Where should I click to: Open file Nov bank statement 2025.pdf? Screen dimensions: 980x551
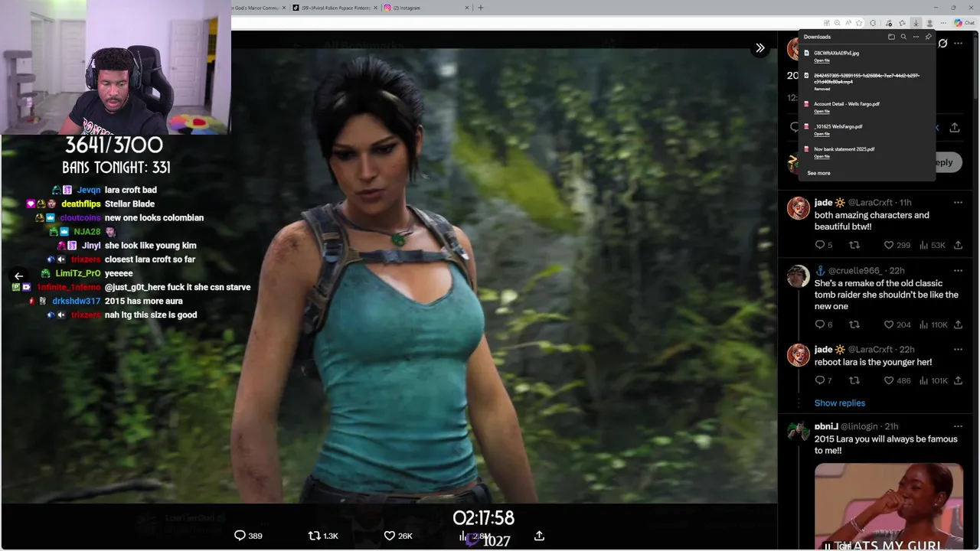click(x=822, y=156)
